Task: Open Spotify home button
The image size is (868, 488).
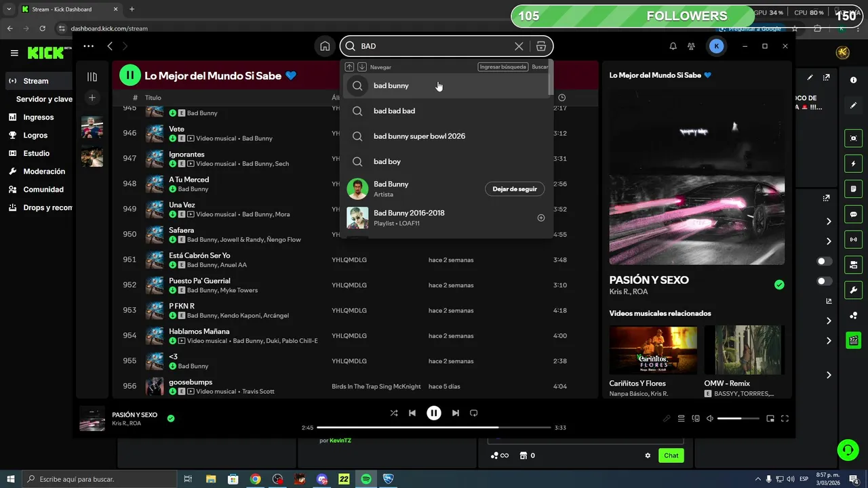Action: [x=325, y=46]
